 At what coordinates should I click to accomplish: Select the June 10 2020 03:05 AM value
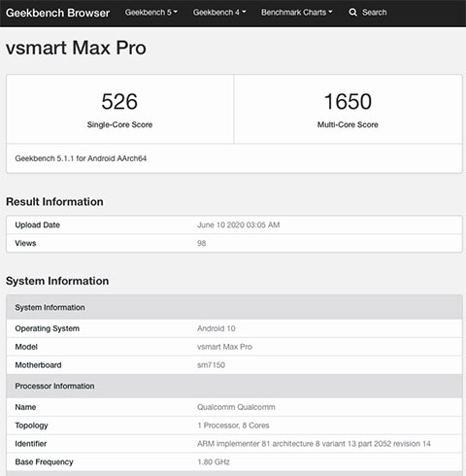pyautogui.click(x=239, y=225)
